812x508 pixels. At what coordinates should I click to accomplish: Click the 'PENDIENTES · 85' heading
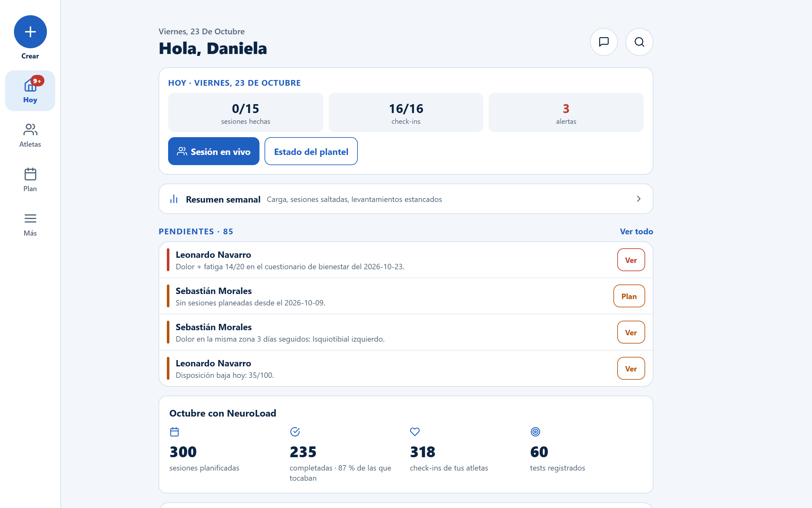pos(196,231)
